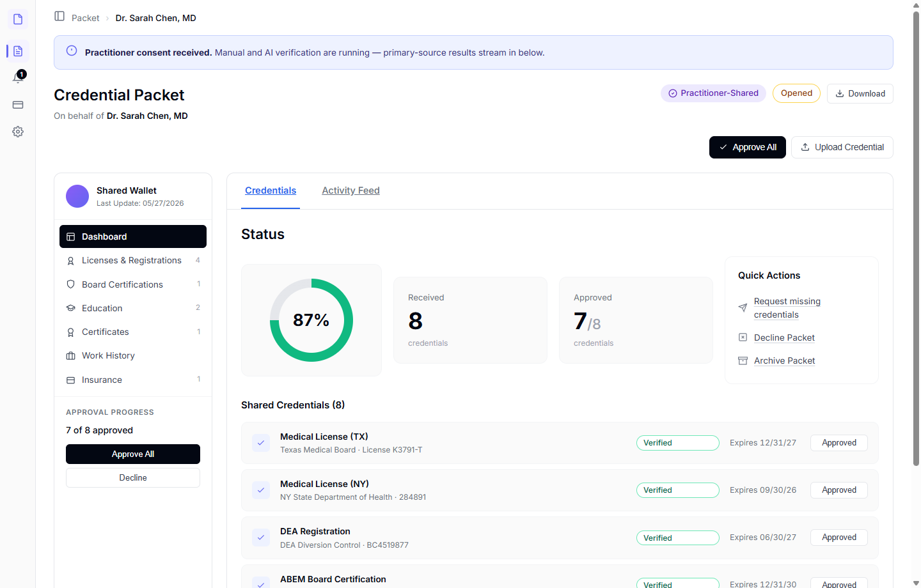Click "Expires 06/30/27" text
Viewport: 921px width, 588px height.
tap(763, 538)
